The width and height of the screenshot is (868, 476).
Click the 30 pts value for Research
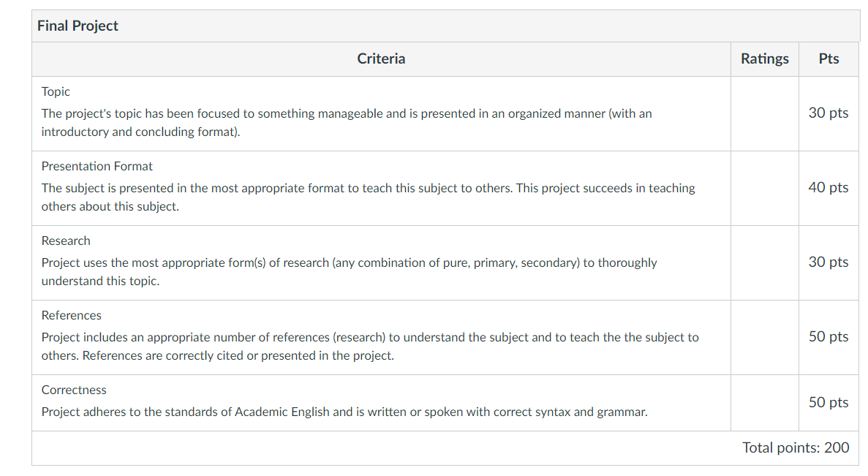[828, 262]
